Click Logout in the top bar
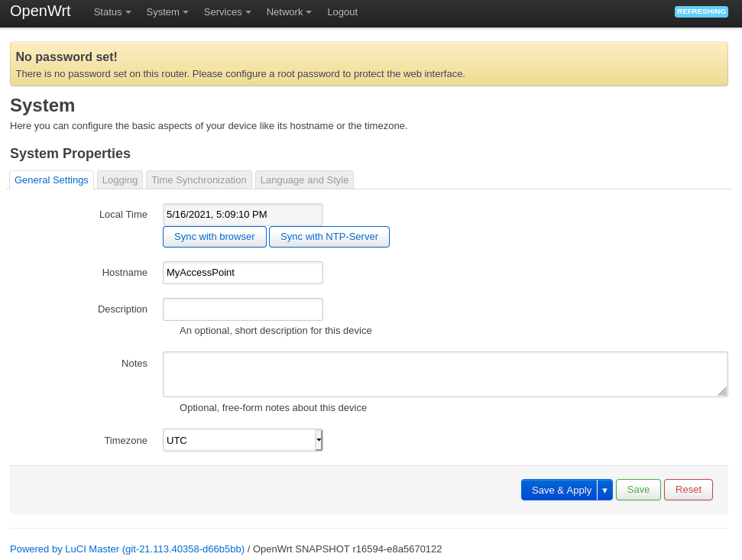Viewport: 742px width, 560px height. click(342, 12)
